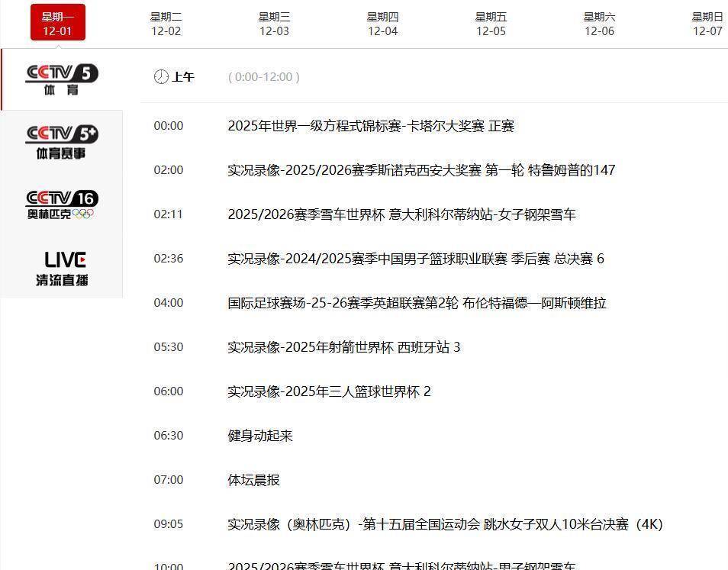Open the 06:30 健身动起来 program
728x570 pixels.
[x=260, y=436]
